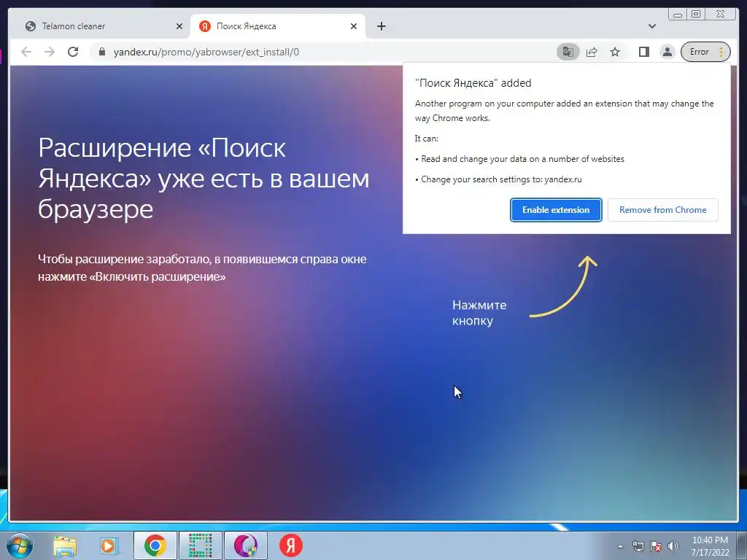The image size is (747, 560).
Task: Open the volume speaker tray icon
Action: pos(673,546)
